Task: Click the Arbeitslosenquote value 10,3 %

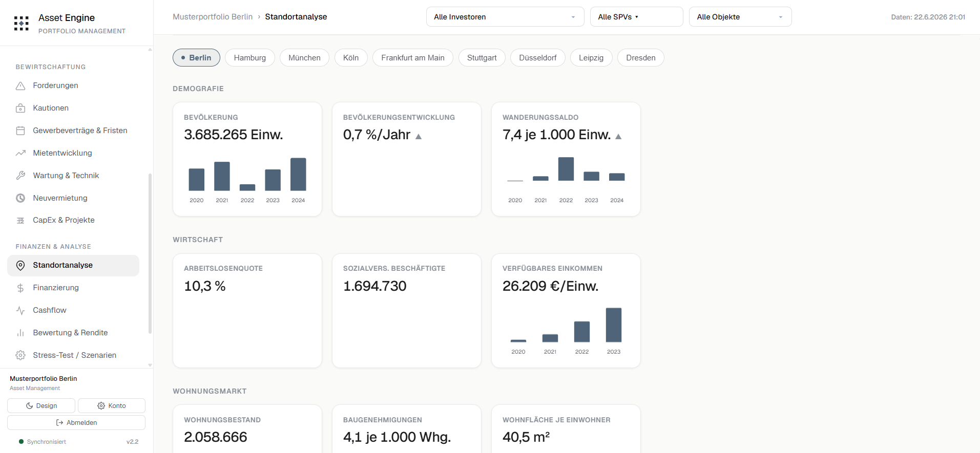Action: click(x=205, y=286)
